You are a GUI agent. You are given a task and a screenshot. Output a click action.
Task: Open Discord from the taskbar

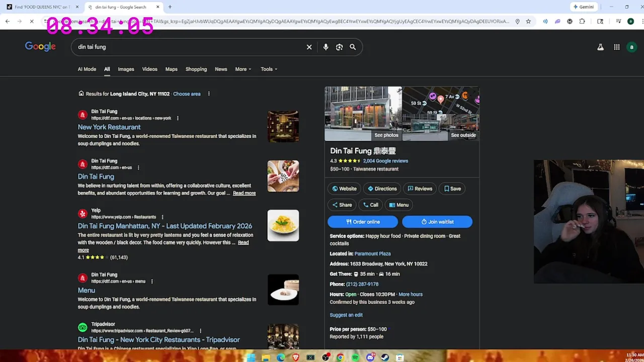coord(370,357)
